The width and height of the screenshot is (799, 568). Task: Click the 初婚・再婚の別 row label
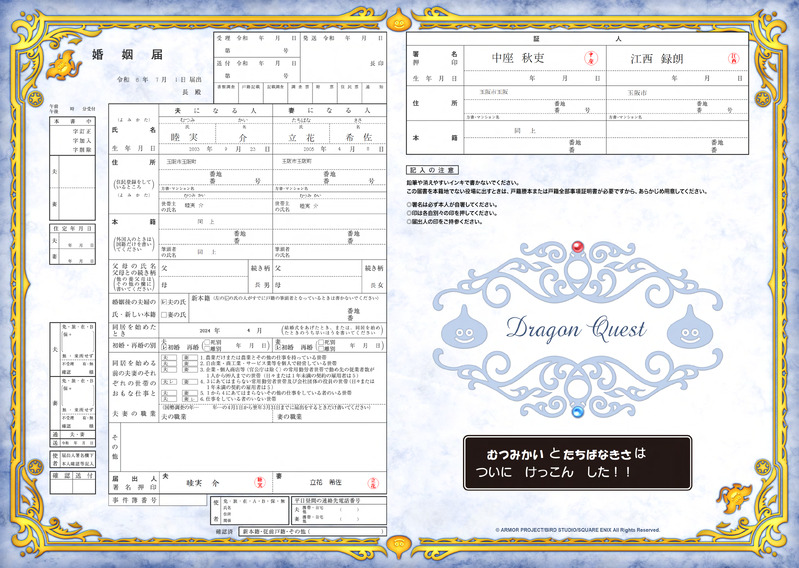pyautogui.click(x=134, y=345)
